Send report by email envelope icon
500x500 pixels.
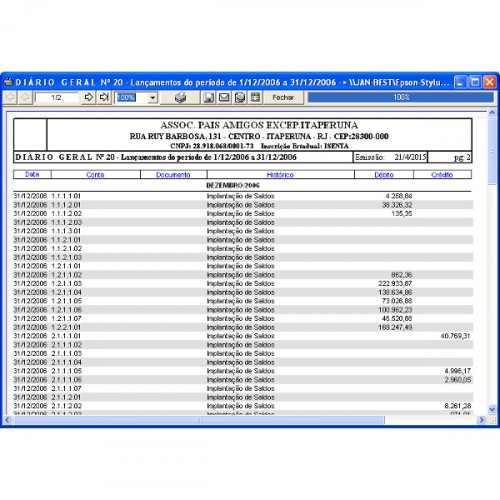coord(224,97)
